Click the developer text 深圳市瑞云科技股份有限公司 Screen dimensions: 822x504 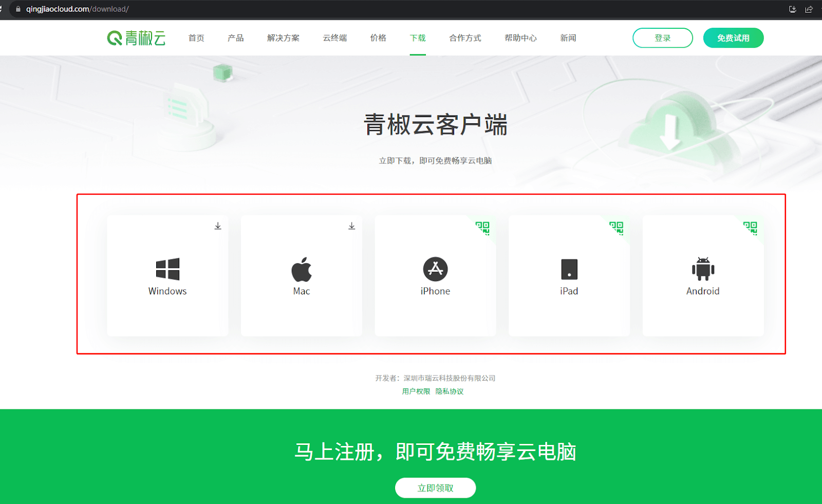point(450,378)
